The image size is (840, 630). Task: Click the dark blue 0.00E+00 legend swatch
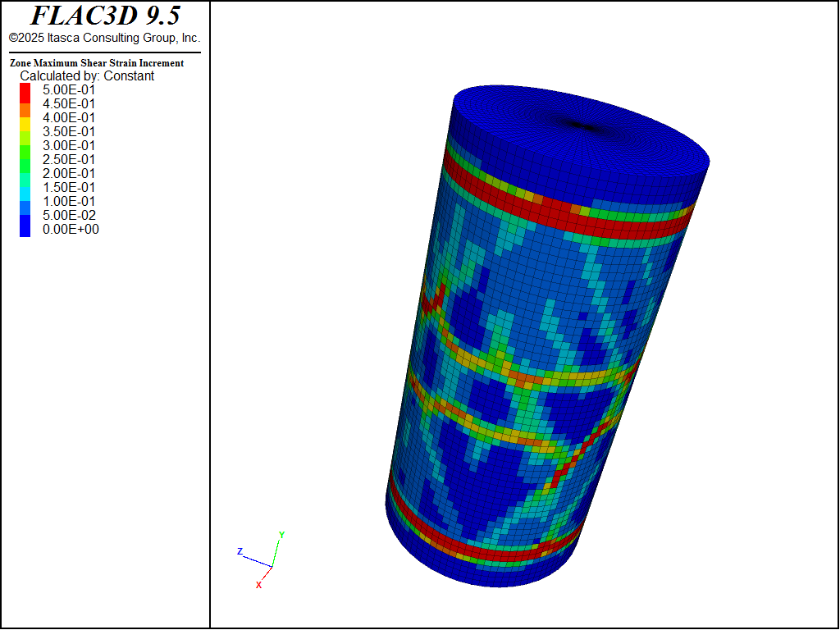click(25, 226)
